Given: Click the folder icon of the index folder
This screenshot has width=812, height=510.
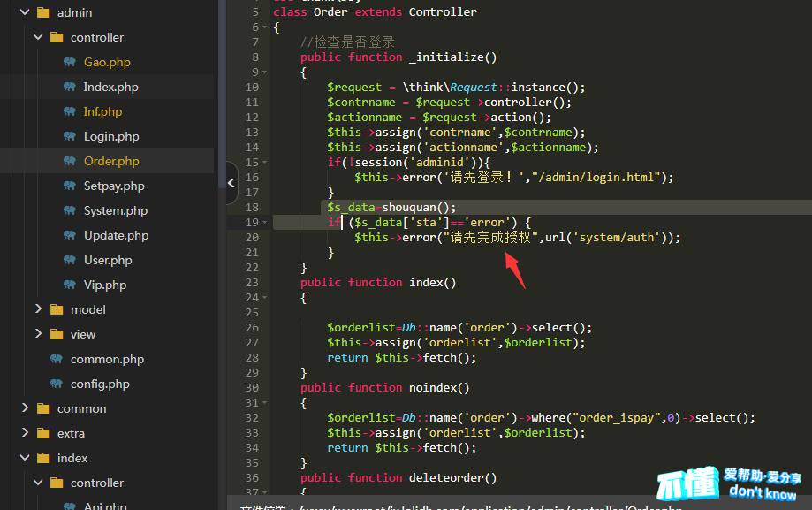Looking at the screenshot, I should (x=43, y=459).
